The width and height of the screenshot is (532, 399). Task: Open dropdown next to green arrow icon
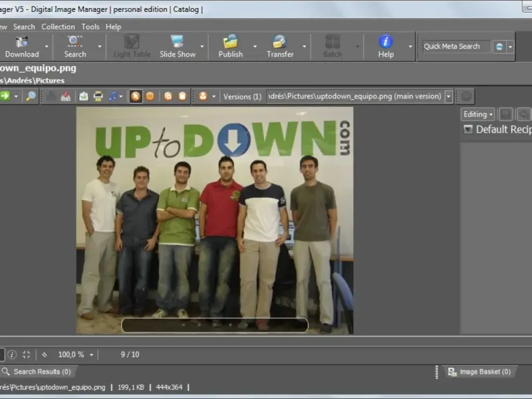tap(16, 96)
